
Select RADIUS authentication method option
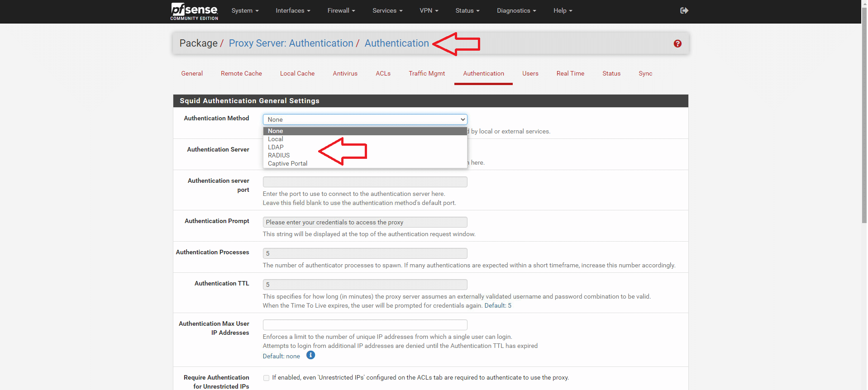click(365, 155)
